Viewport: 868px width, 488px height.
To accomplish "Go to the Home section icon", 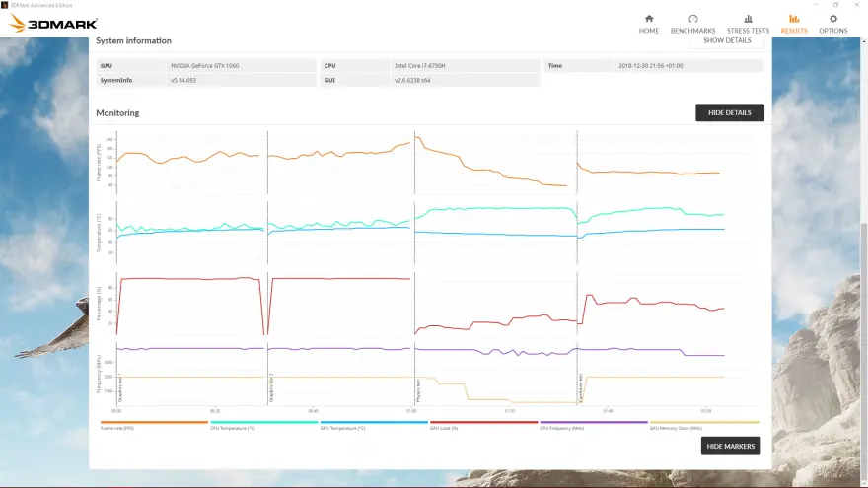I will coord(648,19).
